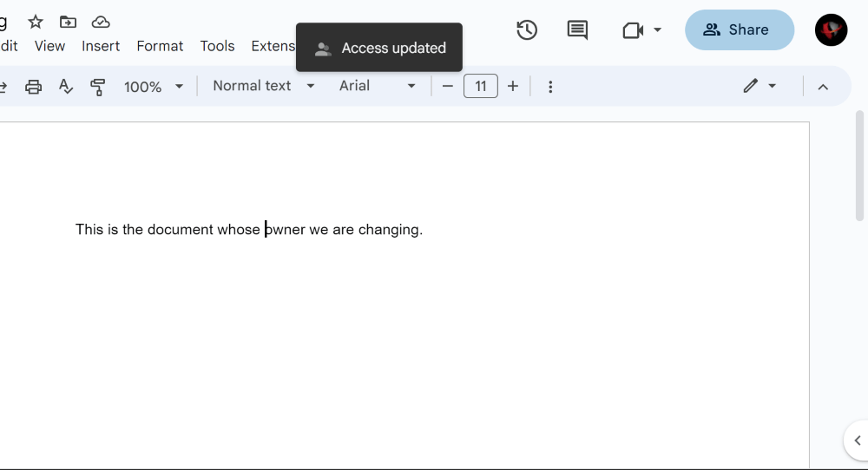Screen dimensions: 868x470
Task: Open version history clock icon
Action: pos(527,29)
